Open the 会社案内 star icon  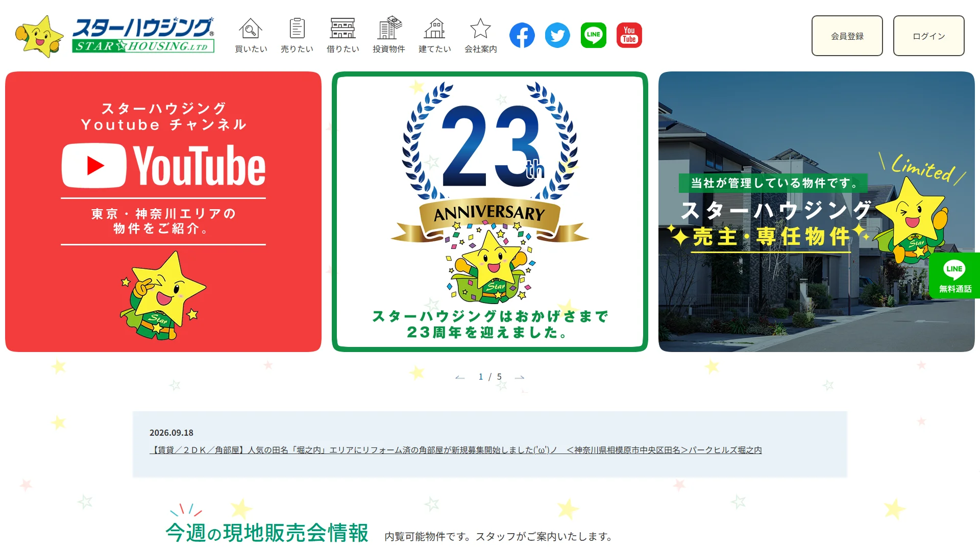coord(480,35)
